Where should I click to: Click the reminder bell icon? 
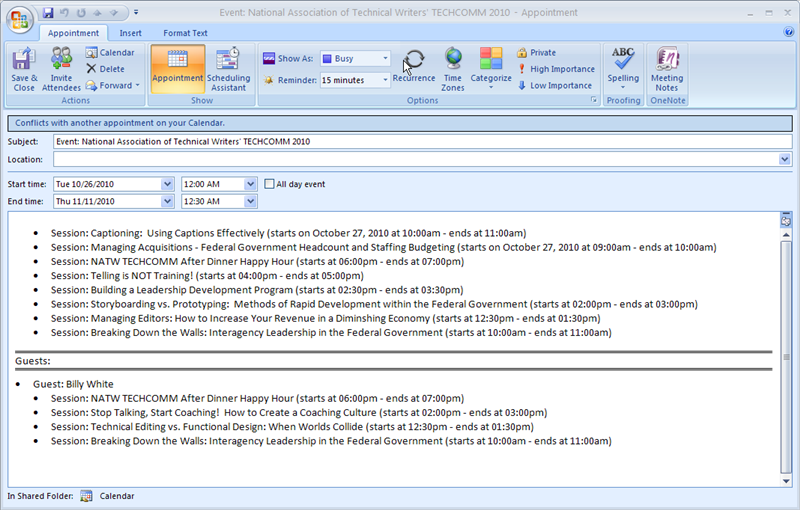(x=268, y=81)
